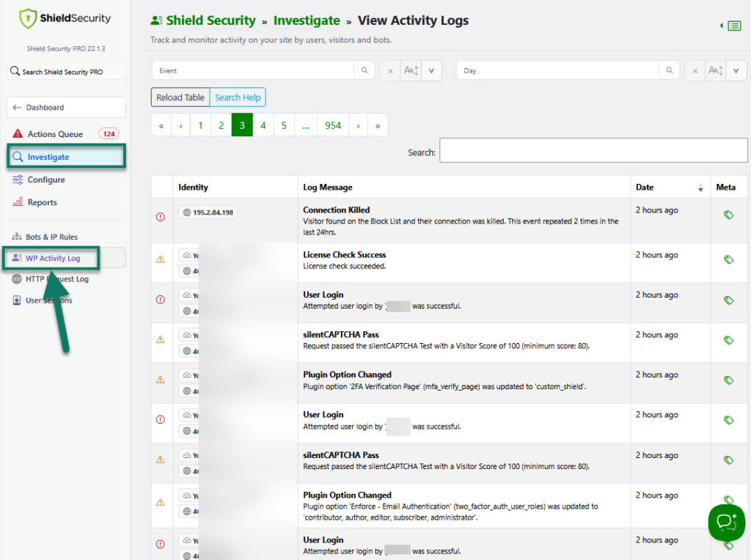Click the WP Activity Log icon

point(17,257)
